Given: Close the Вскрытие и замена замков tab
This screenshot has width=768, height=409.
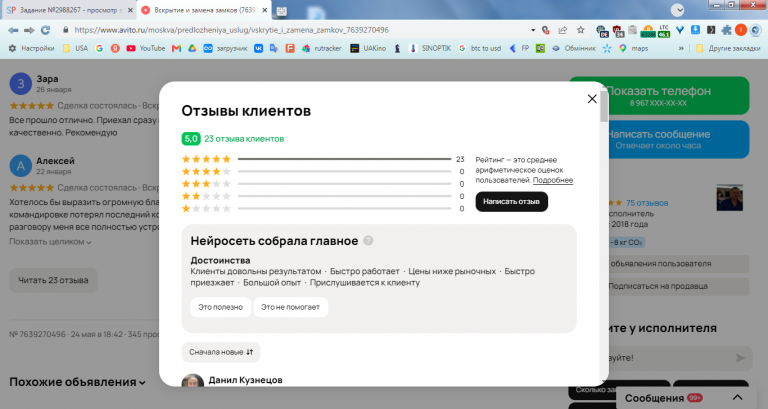Looking at the screenshot, I should [264, 10].
